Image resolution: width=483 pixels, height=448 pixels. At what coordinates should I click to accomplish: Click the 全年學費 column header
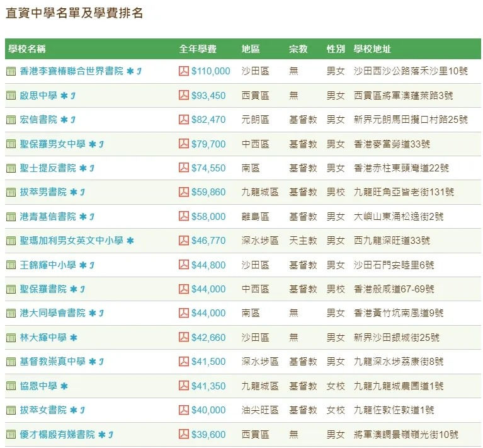coord(198,49)
